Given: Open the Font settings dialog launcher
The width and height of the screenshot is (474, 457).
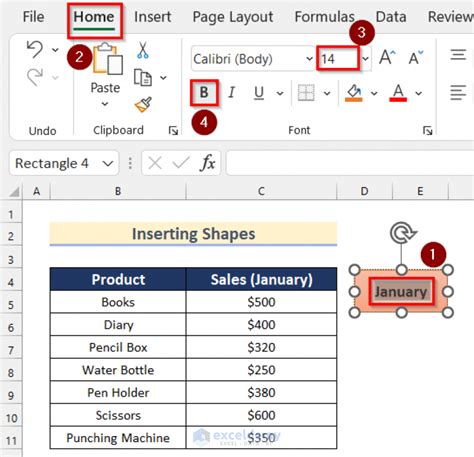Looking at the screenshot, I should coord(427,131).
